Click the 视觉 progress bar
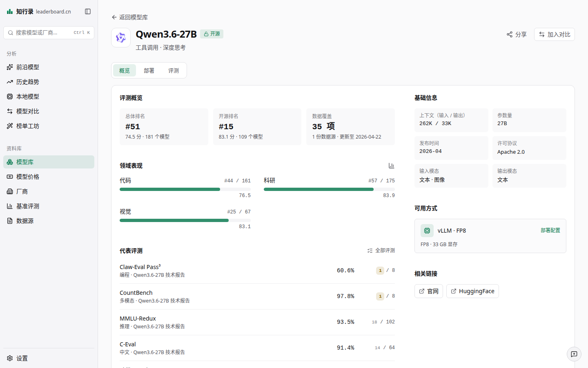 pyautogui.click(x=185, y=220)
